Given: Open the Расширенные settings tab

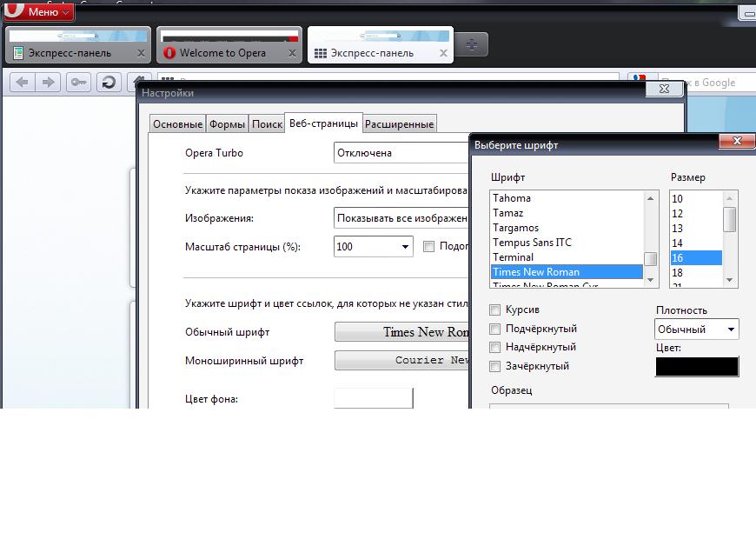Looking at the screenshot, I should click(x=399, y=124).
